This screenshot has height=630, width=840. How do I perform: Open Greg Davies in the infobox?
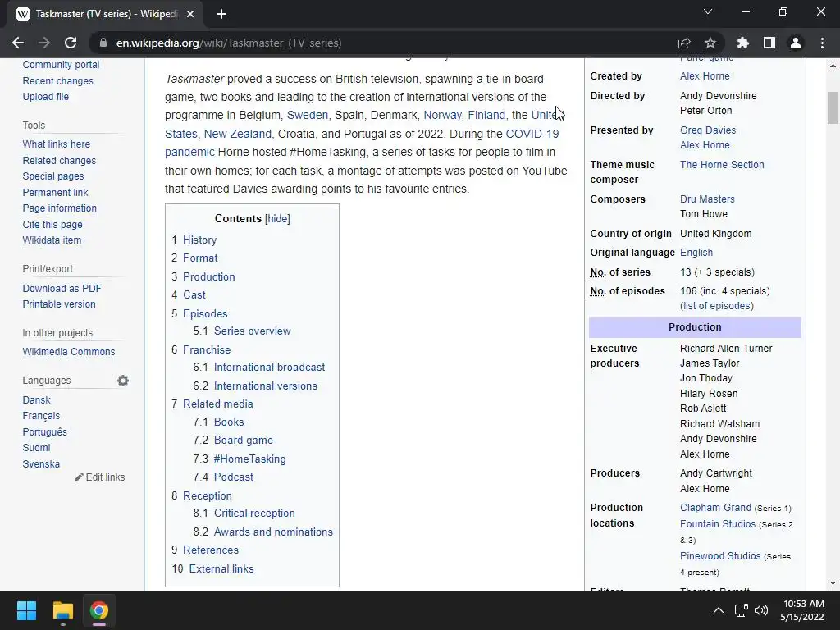(708, 130)
